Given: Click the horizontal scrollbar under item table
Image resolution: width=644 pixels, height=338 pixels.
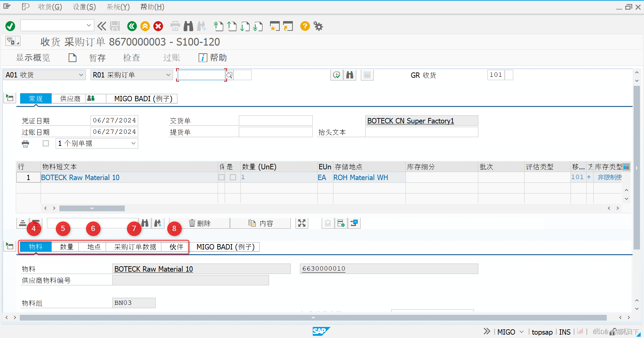Looking at the screenshot, I should click(92, 208).
